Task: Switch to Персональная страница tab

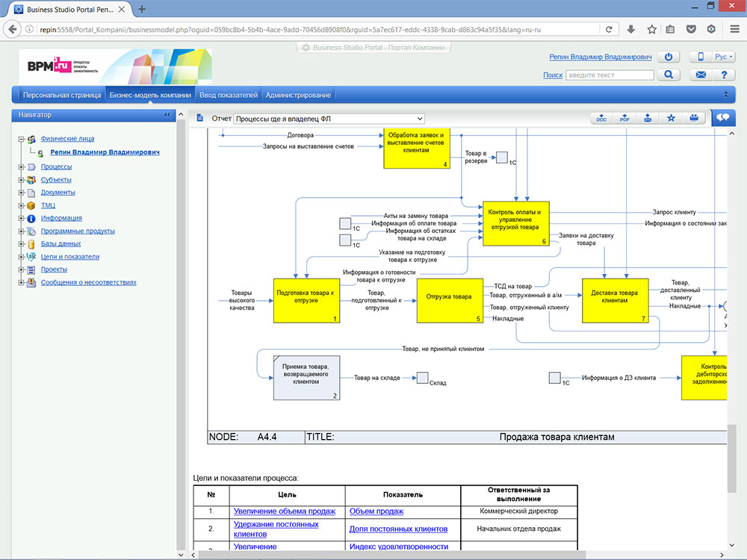Action: tap(62, 95)
